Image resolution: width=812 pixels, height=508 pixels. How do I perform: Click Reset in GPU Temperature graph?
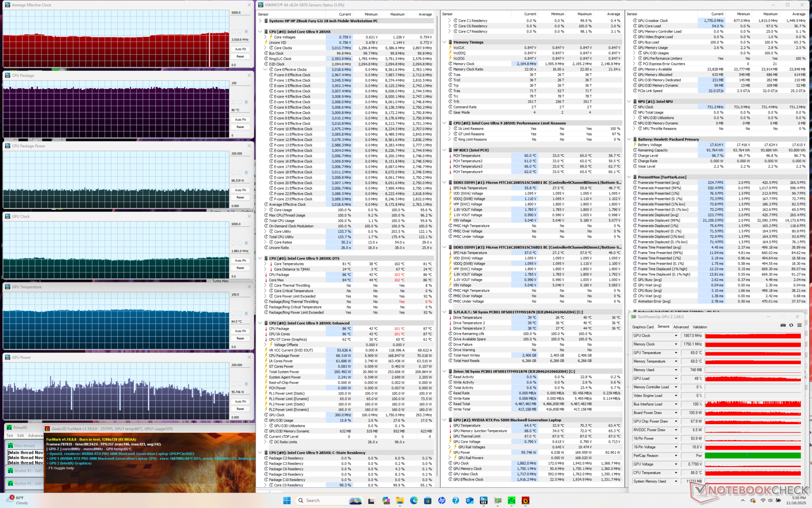241,338
